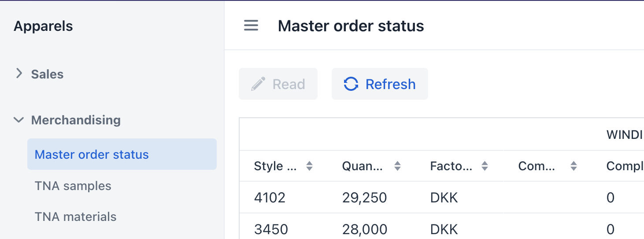Toggle the hamburger menu icon
Viewport: 644px width, 239px height.
click(251, 26)
